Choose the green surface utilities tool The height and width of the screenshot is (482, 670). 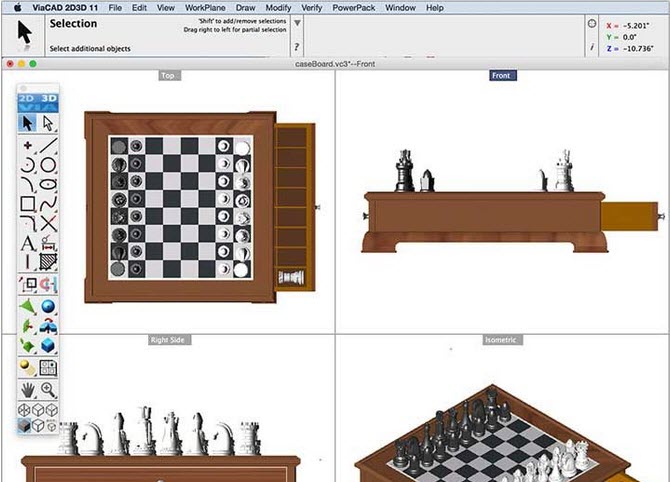point(28,326)
